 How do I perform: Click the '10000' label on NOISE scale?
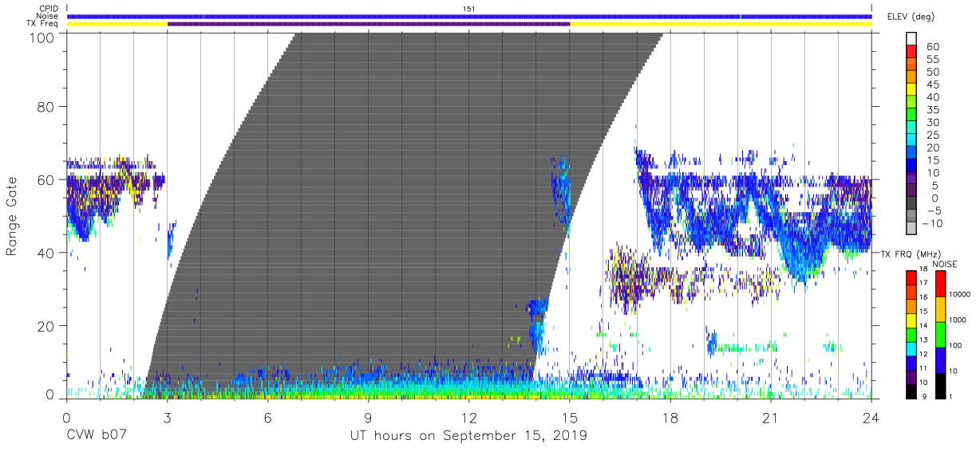coord(960,294)
